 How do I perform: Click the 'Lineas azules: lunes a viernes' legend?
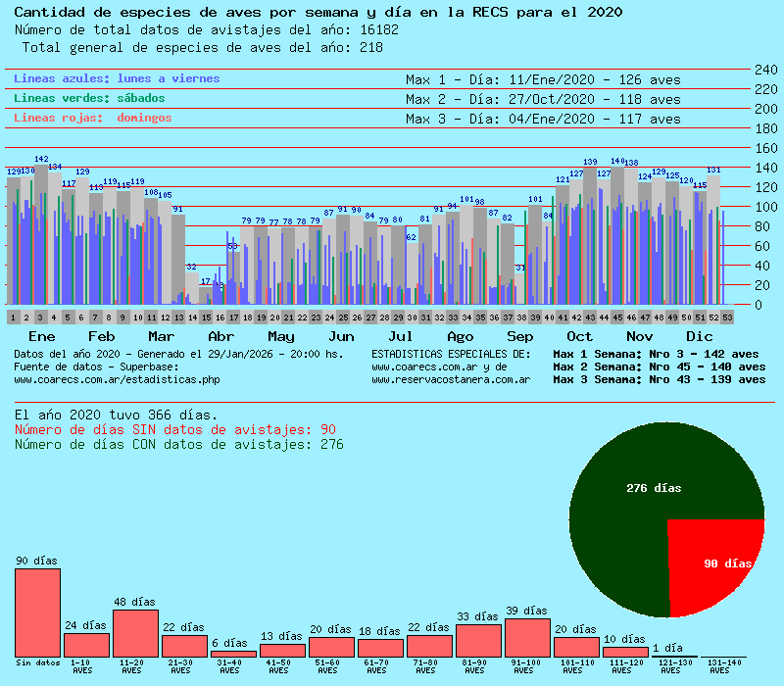[117, 78]
